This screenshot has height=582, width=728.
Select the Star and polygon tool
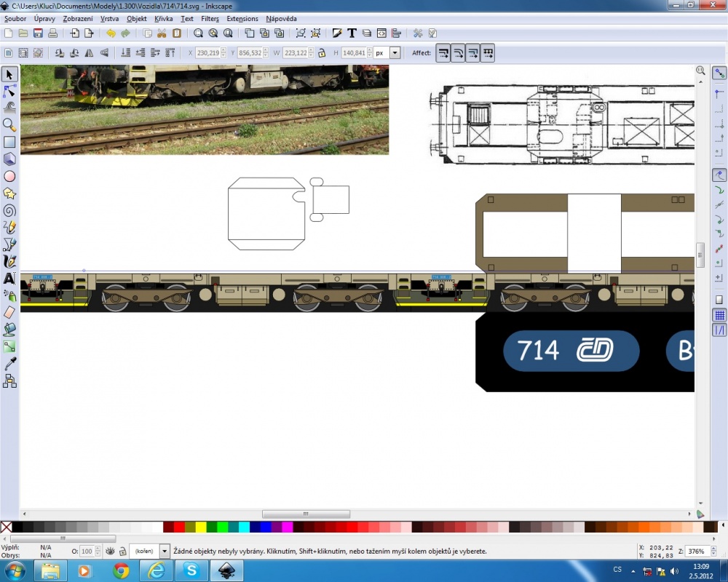coord(9,194)
